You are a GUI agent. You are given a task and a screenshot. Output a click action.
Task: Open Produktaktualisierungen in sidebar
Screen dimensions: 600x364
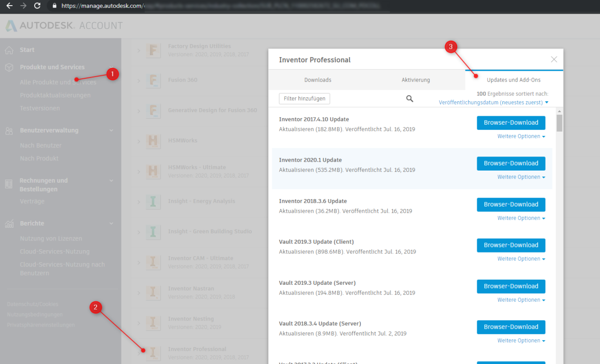(55, 95)
